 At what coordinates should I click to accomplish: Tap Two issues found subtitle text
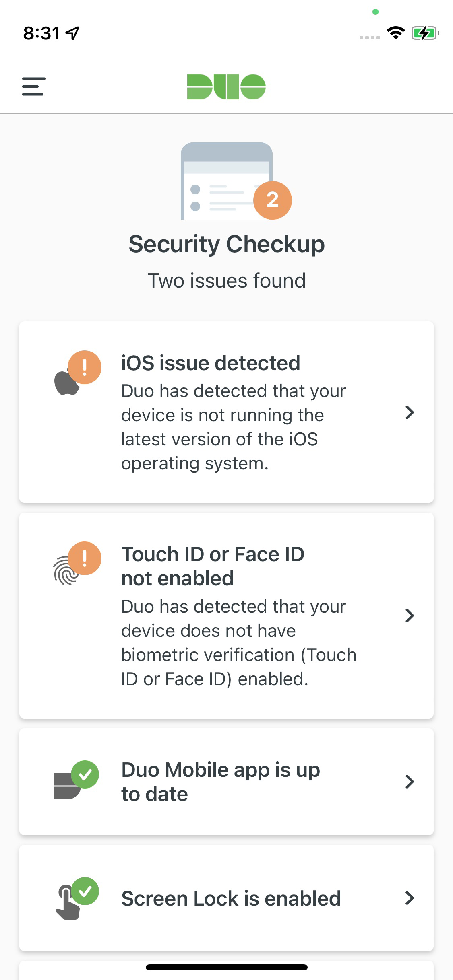coord(226,280)
